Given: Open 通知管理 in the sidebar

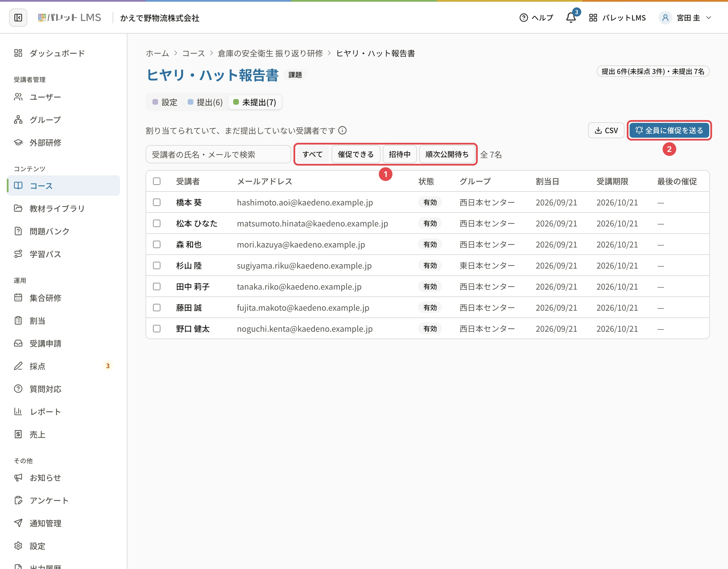Looking at the screenshot, I should [63, 523].
